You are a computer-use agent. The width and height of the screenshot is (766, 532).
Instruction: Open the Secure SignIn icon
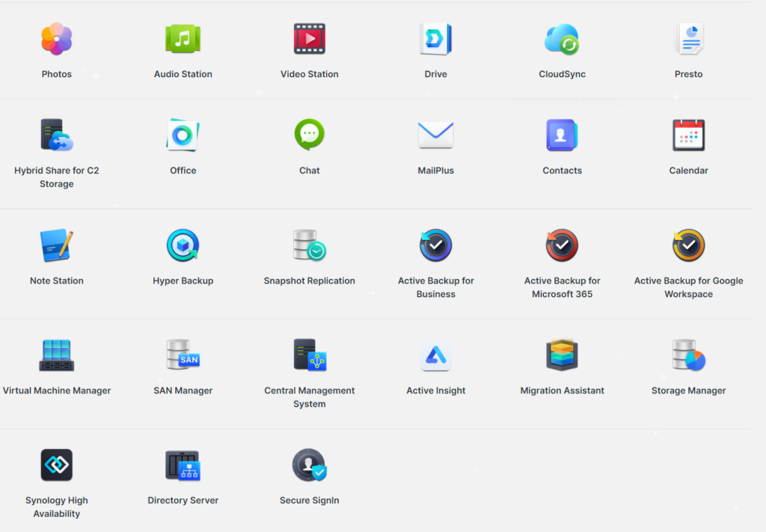(x=309, y=465)
